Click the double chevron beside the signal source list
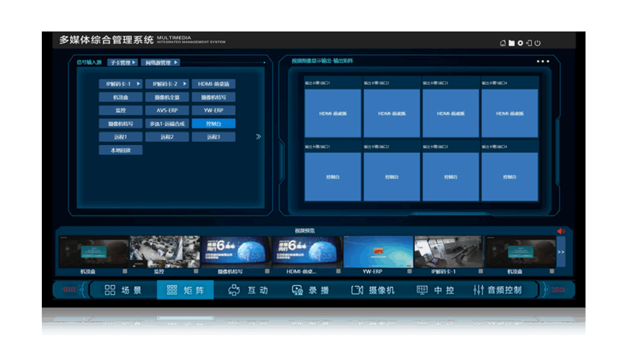This screenshot has width=625, height=364. [258, 136]
